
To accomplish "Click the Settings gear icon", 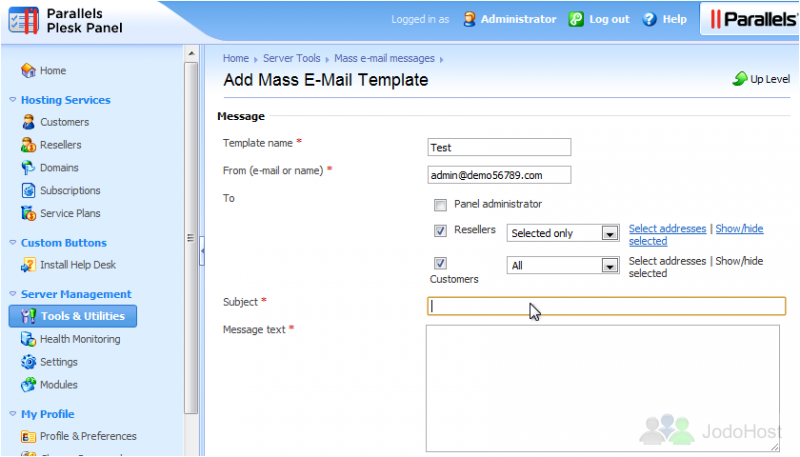I will [28, 362].
